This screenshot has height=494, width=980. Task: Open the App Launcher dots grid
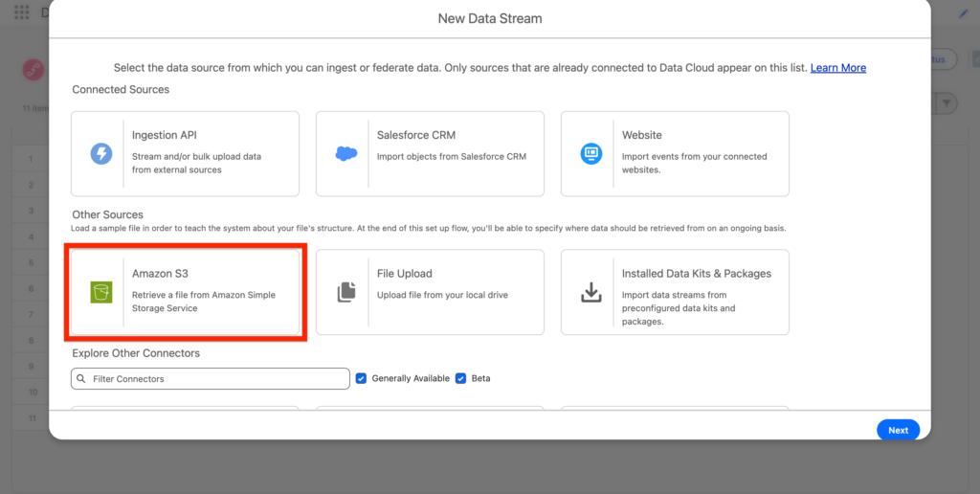coord(21,12)
